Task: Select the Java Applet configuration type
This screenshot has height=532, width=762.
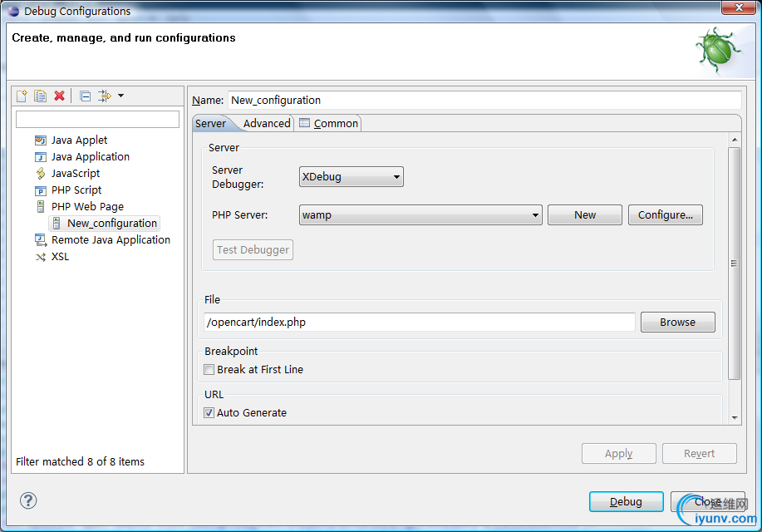Action: tap(79, 140)
